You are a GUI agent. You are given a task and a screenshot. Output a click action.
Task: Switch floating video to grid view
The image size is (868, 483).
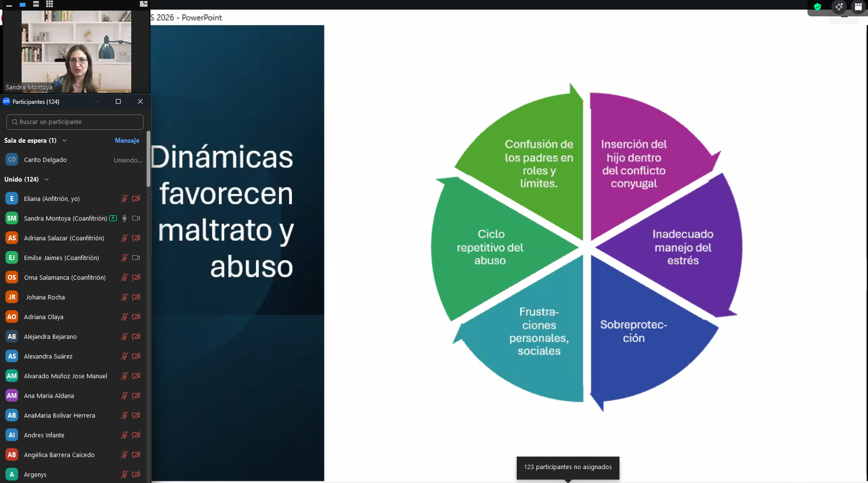click(50, 4)
